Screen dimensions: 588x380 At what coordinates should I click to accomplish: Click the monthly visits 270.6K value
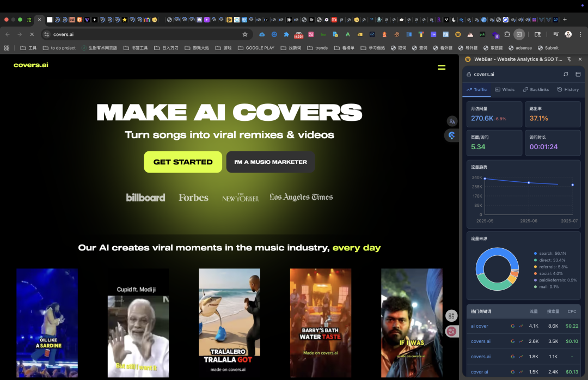coord(482,118)
